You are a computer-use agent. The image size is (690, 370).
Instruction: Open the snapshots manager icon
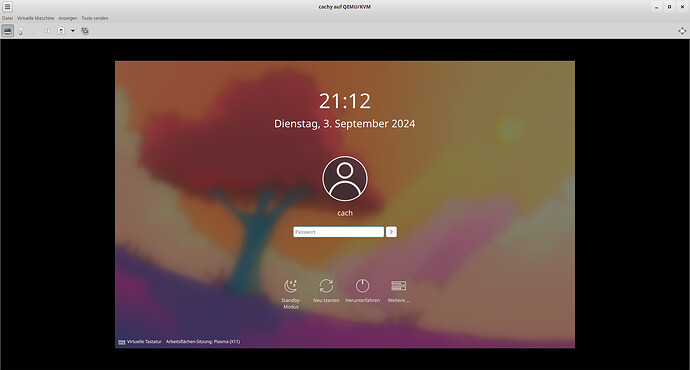point(85,31)
